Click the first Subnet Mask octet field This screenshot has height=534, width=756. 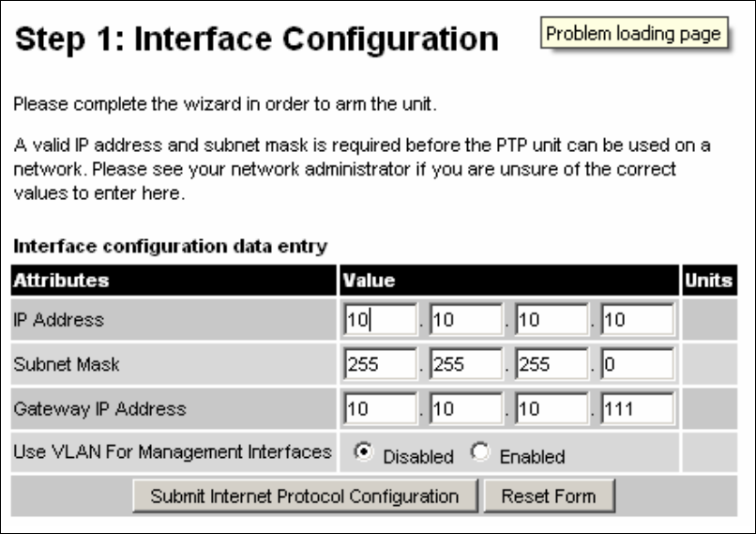(380, 364)
